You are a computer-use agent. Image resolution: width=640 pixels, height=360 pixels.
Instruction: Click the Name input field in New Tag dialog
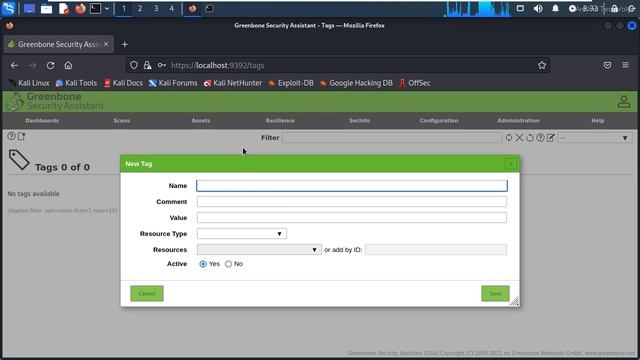(x=352, y=186)
